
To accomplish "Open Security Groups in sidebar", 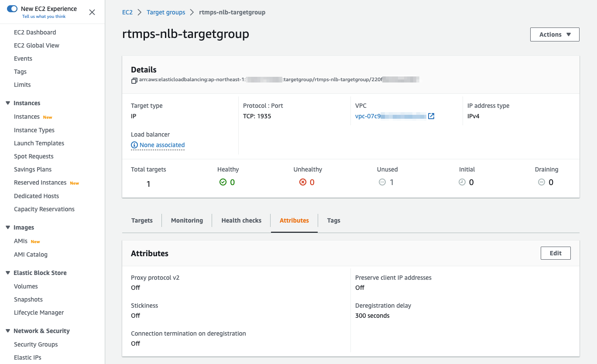I will [x=36, y=344].
